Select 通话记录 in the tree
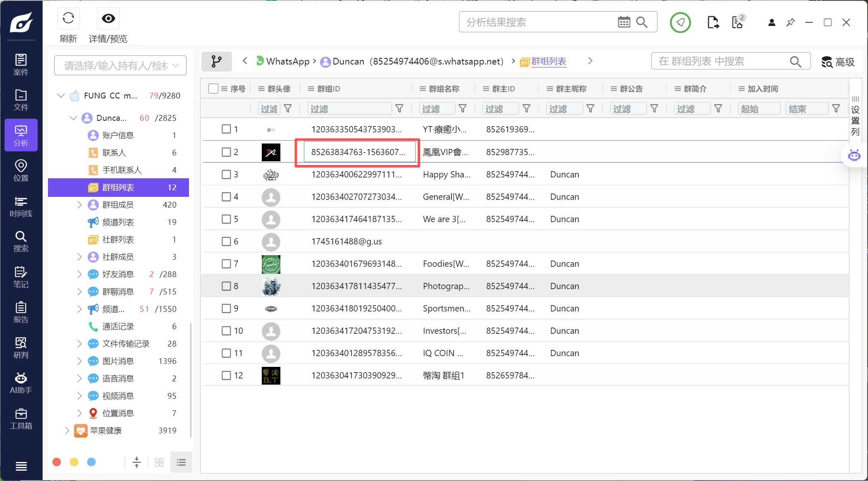868x481 pixels. click(118, 326)
